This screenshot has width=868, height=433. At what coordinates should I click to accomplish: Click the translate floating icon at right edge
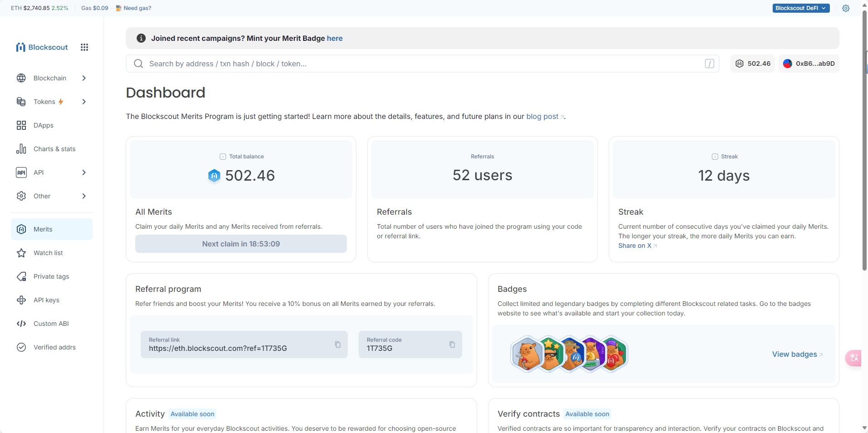pyautogui.click(x=854, y=358)
